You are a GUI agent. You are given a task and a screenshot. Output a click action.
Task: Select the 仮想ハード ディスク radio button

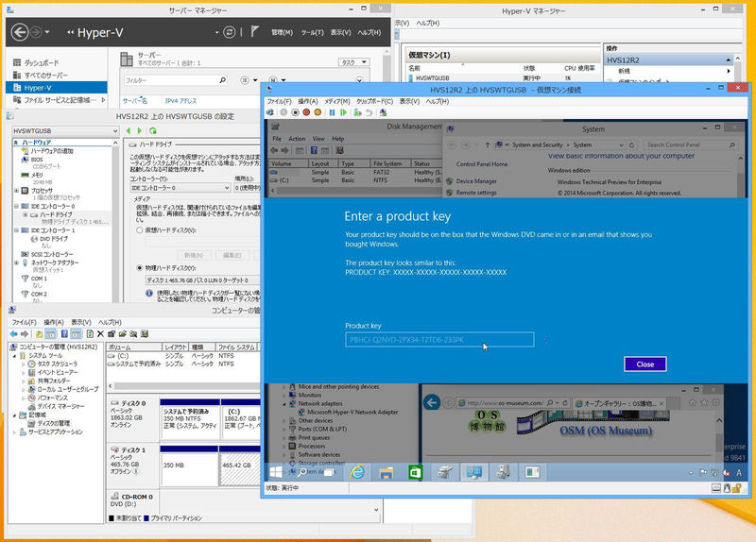tap(139, 230)
